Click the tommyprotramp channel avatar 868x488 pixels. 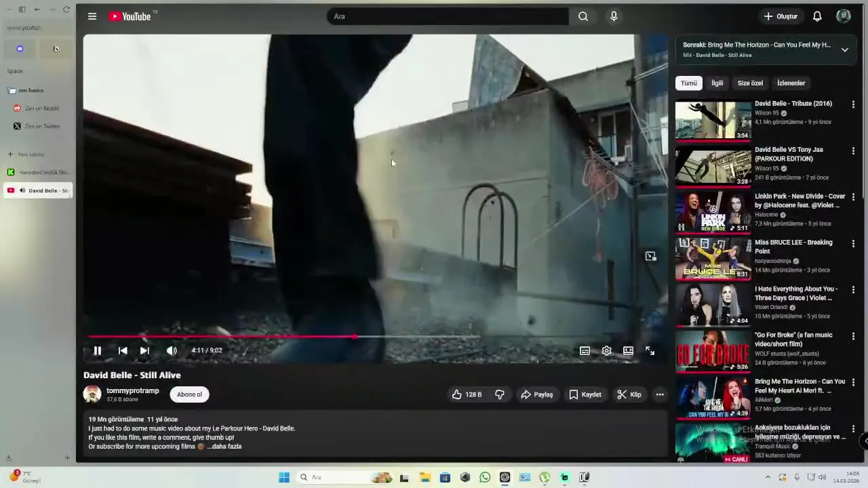92,394
